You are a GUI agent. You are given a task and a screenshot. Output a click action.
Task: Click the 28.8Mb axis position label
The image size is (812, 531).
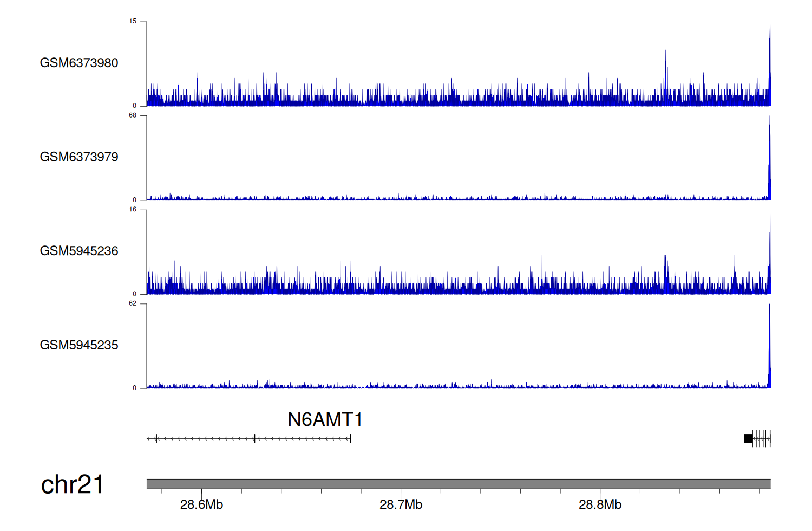pos(600,505)
